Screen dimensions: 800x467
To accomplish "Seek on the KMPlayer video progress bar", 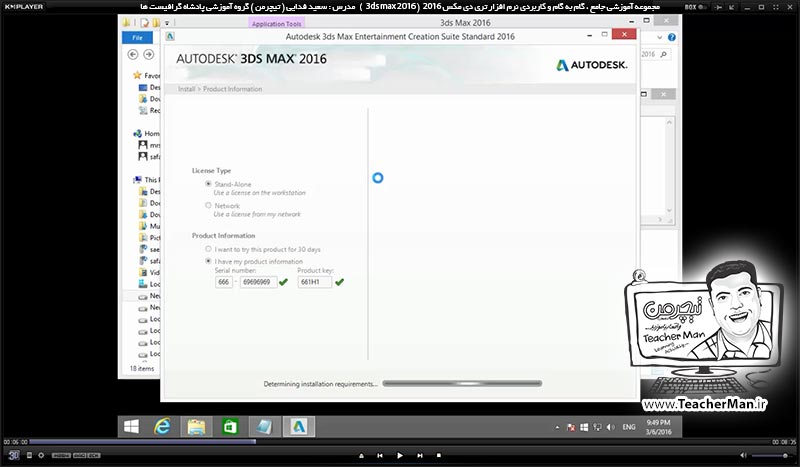I will tap(399, 442).
